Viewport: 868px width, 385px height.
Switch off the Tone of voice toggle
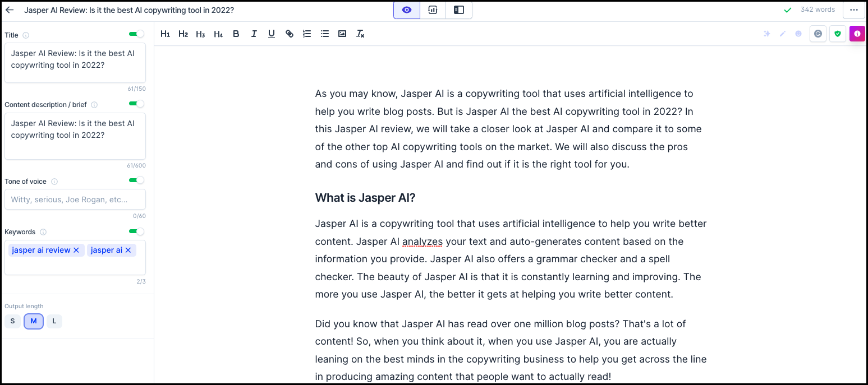[x=136, y=180]
